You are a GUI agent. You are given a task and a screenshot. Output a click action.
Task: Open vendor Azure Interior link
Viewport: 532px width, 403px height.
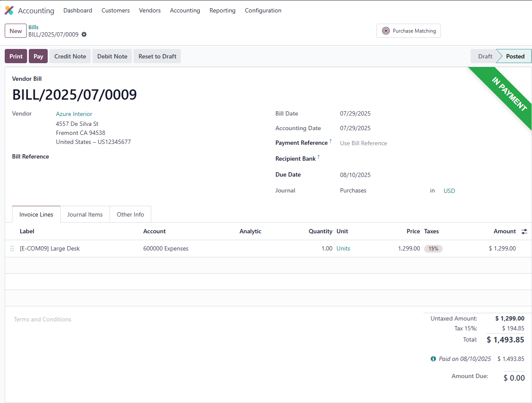click(x=74, y=114)
